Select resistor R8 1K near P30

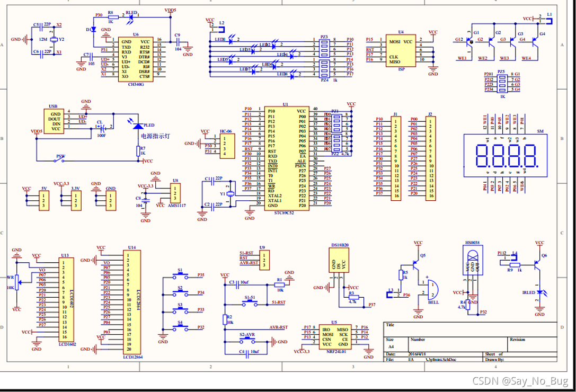point(113,17)
